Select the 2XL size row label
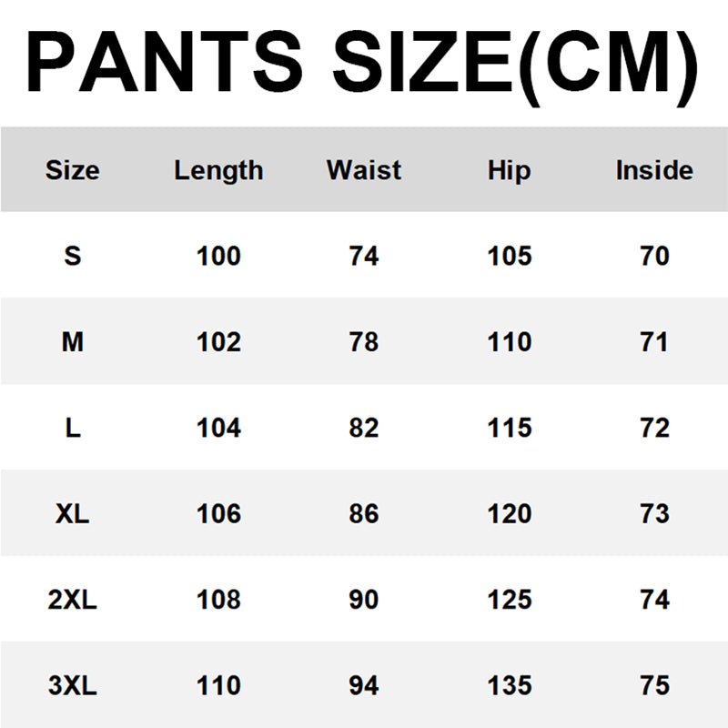 pos(73,600)
